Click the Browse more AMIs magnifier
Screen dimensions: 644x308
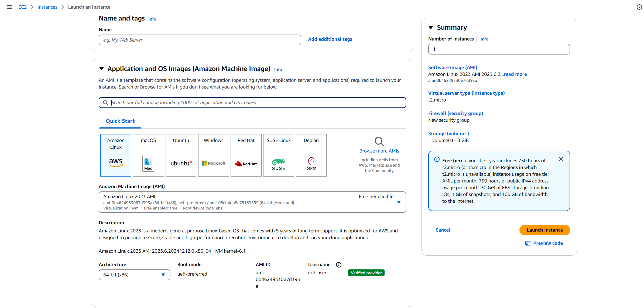pos(379,141)
